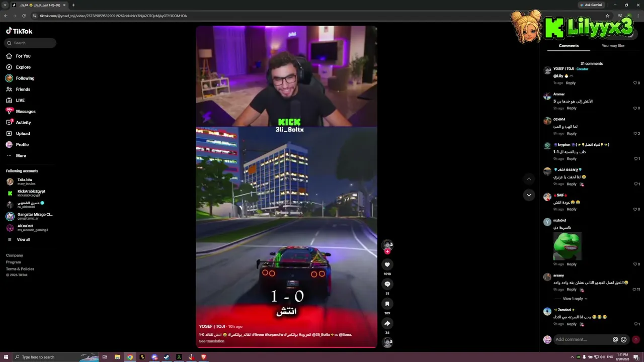Expand View 1 reply under arsany
This screenshot has height=362, width=644.
[x=575, y=299]
